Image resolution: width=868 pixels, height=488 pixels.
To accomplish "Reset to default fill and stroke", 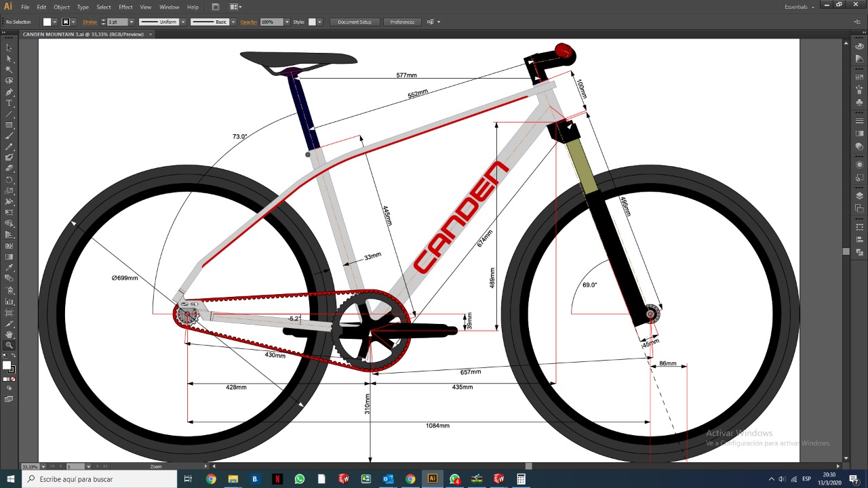I will [x=4, y=356].
